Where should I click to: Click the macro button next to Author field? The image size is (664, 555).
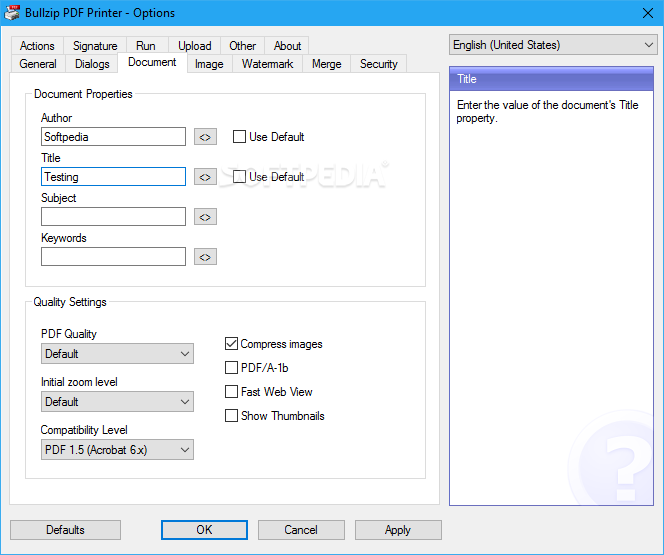point(205,137)
